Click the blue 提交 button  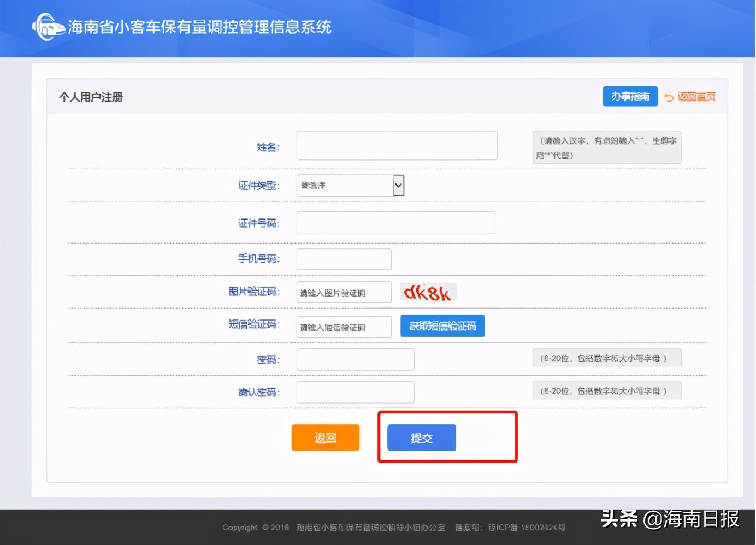tap(421, 437)
